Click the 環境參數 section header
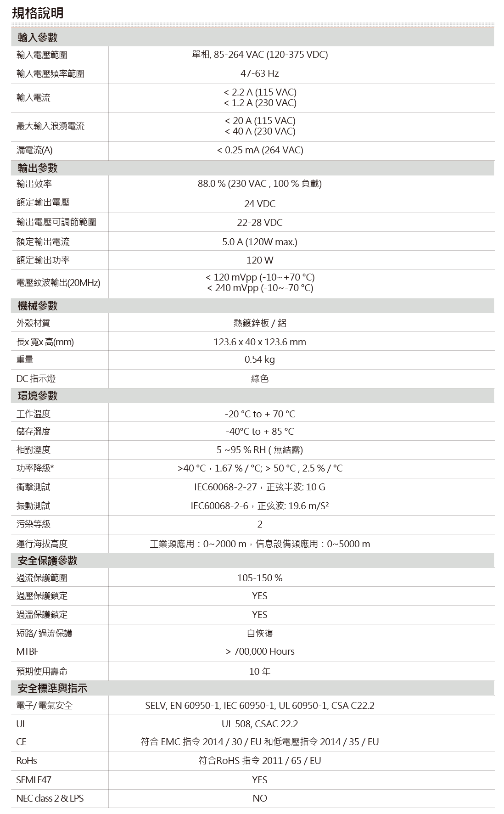 click(x=38, y=396)
